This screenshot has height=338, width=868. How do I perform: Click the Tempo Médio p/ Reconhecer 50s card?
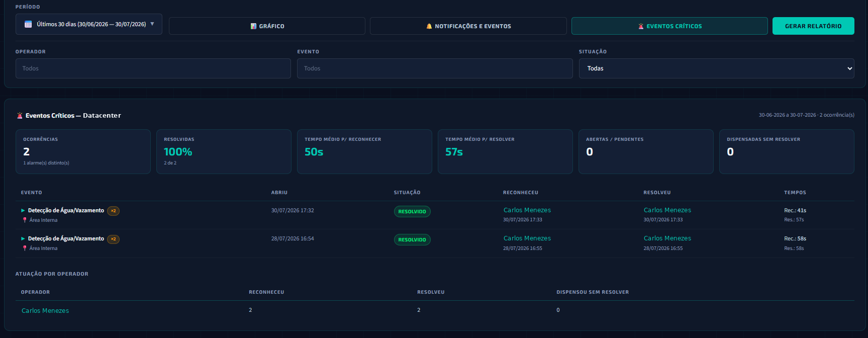click(364, 152)
